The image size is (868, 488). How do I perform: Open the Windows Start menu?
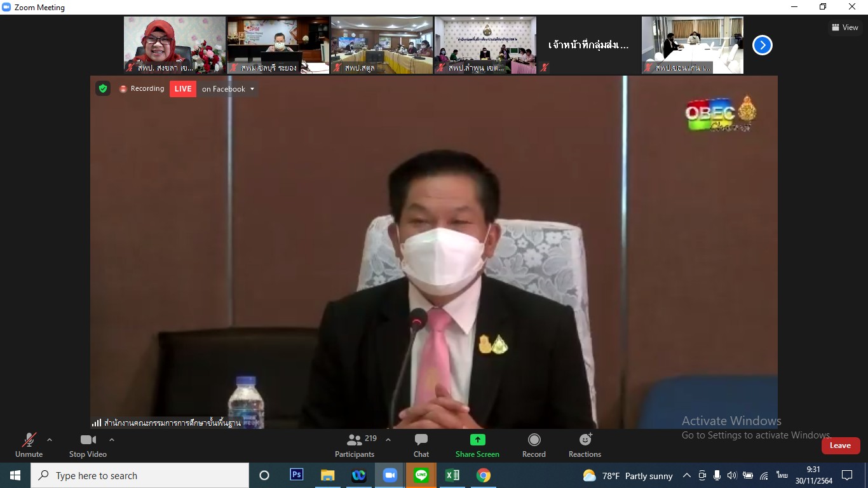coord(15,475)
